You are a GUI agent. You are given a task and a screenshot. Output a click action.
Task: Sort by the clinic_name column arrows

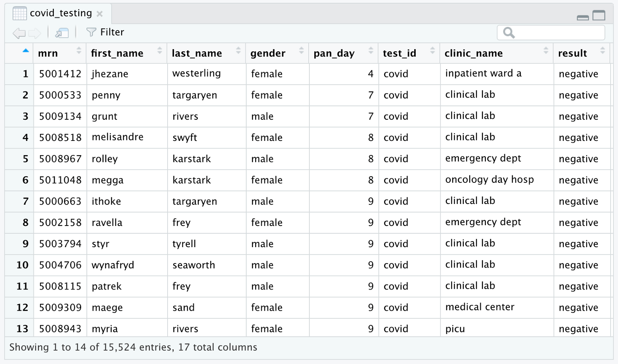pos(546,51)
